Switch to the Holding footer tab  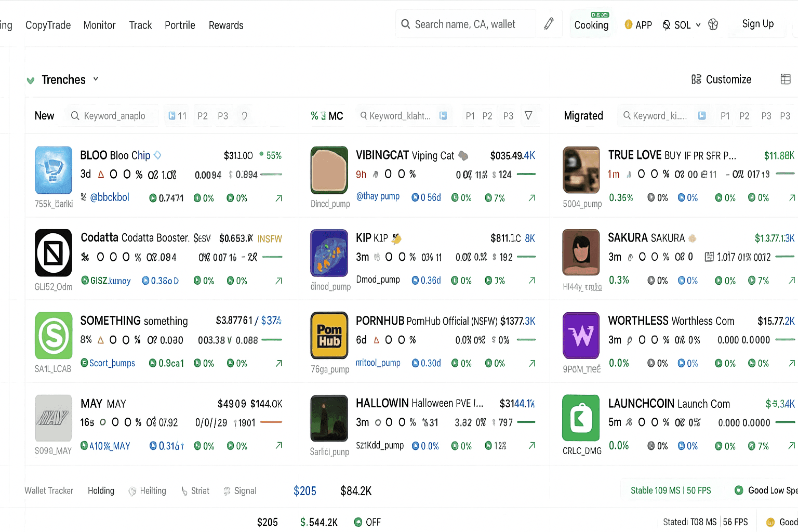[x=101, y=490]
